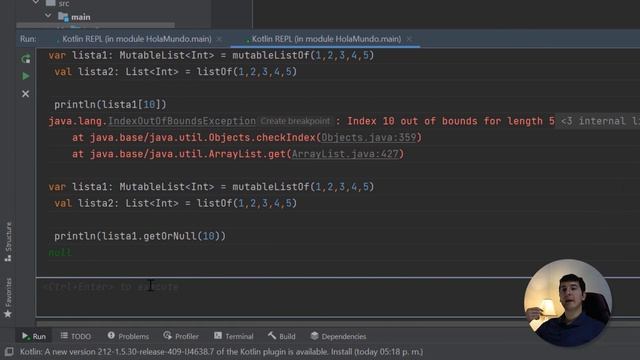Click the Kotlin plugin update status message
The width and height of the screenshot is (640, 360).
pos(221,351)
